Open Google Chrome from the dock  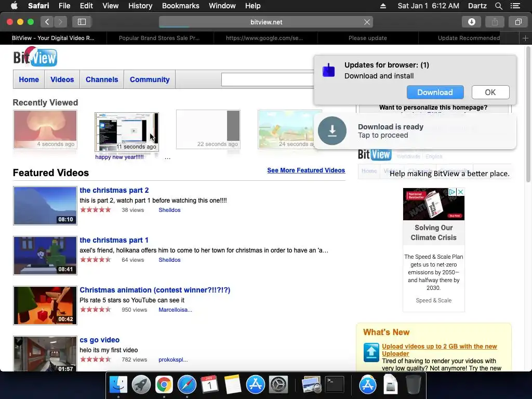click(x=164, y=385)
